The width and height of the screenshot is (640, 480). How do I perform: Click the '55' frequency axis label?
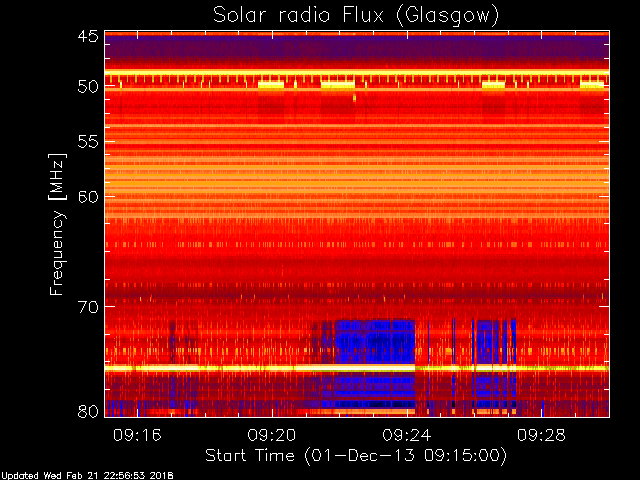[x=88, y=142]
